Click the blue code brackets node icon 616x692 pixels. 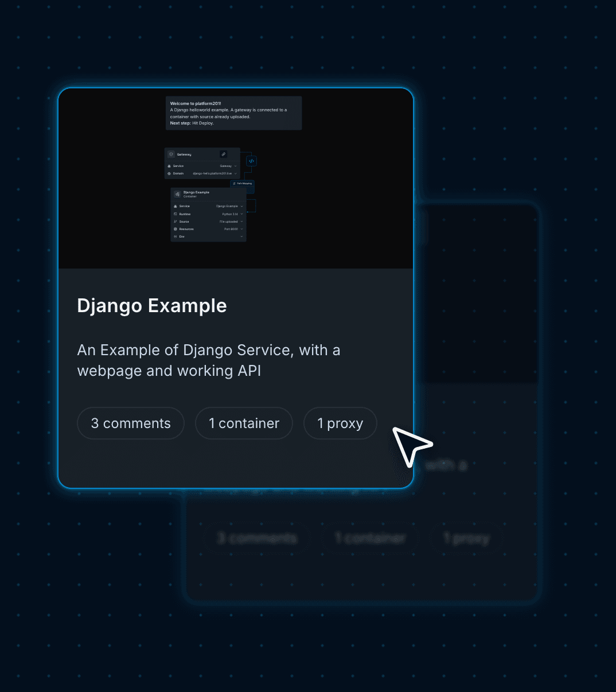[x=251, y=161]
